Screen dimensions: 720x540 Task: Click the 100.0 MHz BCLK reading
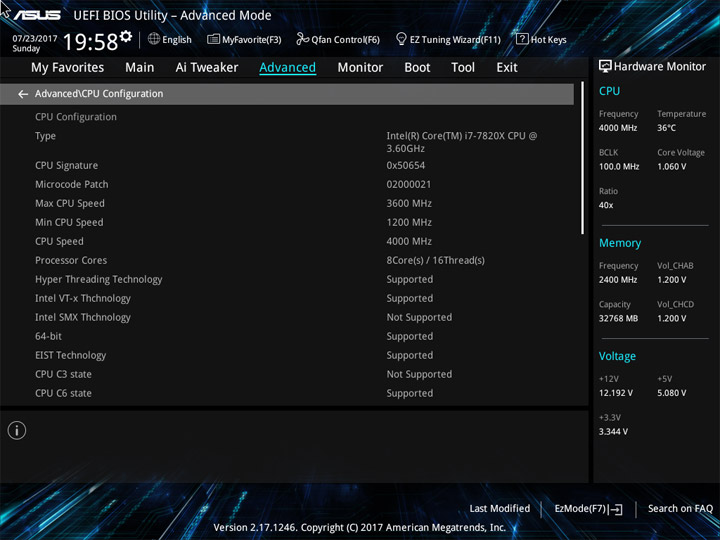[619, 166]
